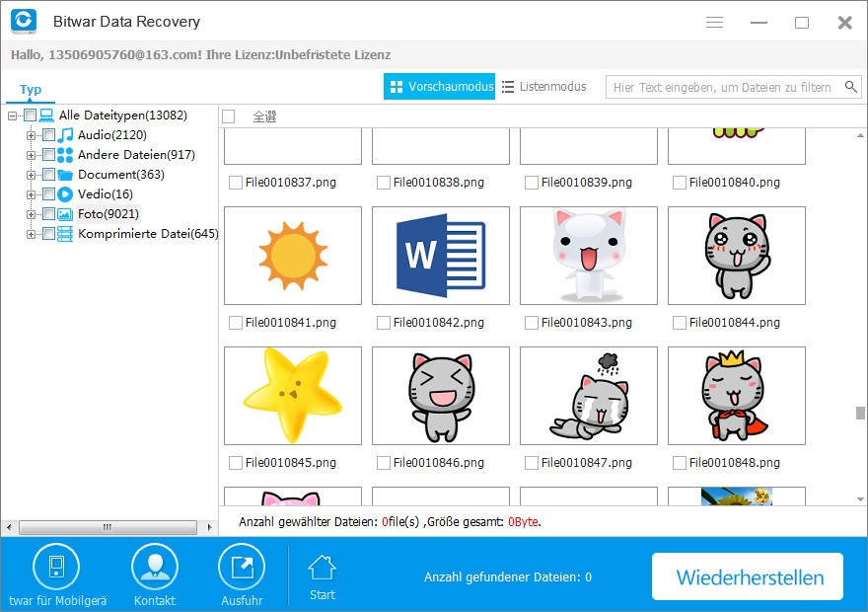Enable the select-all checkbox above the thumbnails
The image size is (868, 612).
point(228,116)
